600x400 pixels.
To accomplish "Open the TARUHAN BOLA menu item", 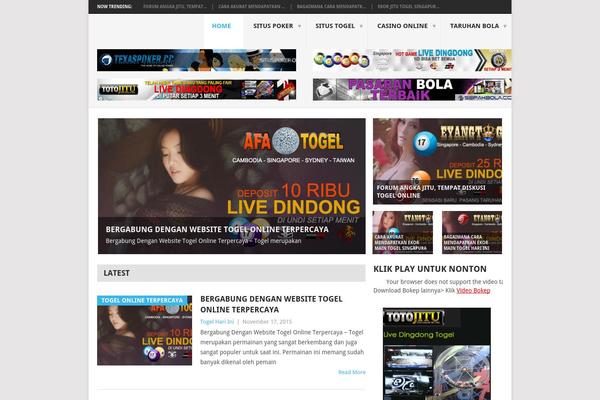I will [x=474, y=26].
